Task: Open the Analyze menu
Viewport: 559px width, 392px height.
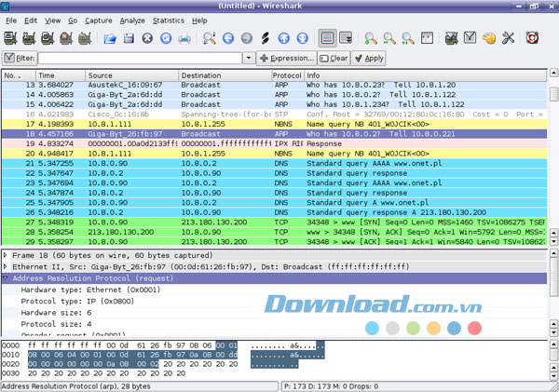Action: click(132, 20)
